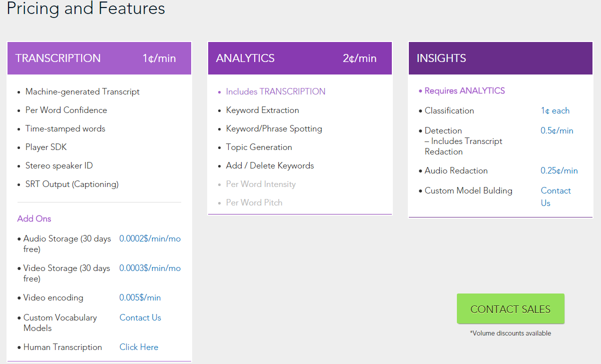Click the Classification 1¢ each price
This screenshot has width=601, height=364.
click(x=555, y=111)
